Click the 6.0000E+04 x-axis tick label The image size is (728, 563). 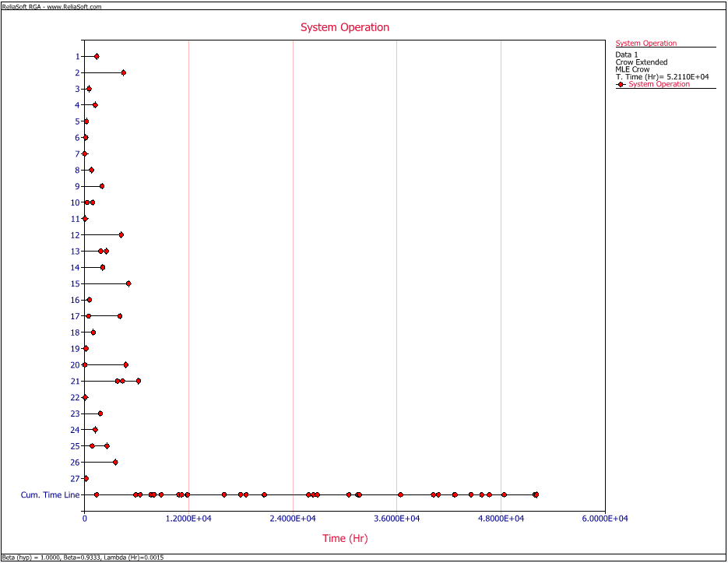[604, 518]
